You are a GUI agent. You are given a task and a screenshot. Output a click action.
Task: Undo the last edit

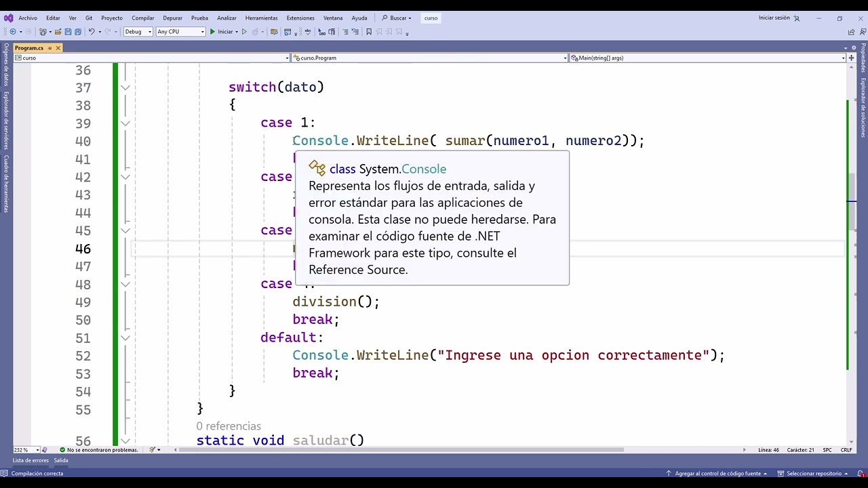coord(91,32)
